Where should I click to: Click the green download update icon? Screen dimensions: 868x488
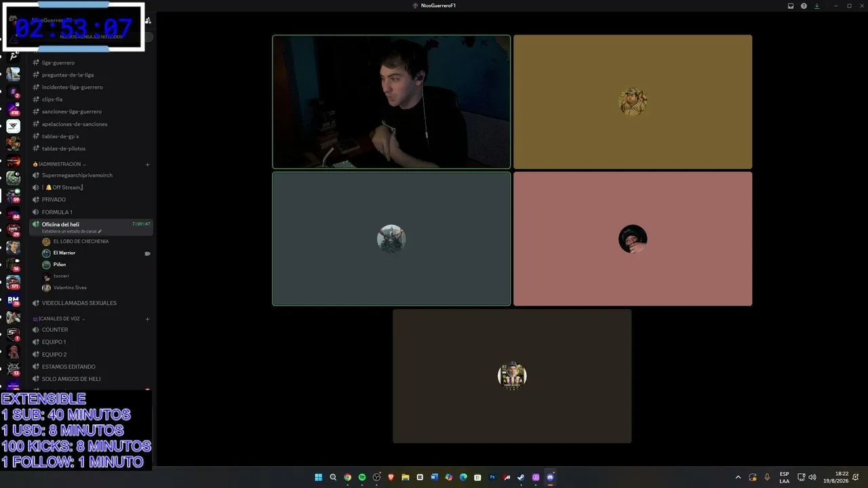[817, 6]
